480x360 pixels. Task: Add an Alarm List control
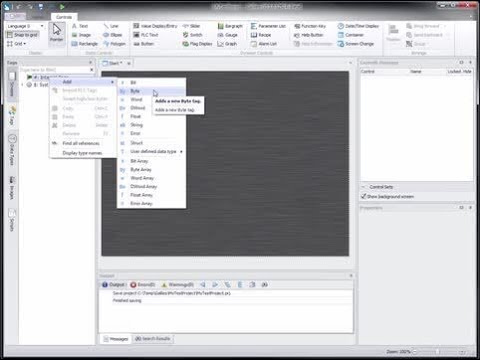pos(264,44)
